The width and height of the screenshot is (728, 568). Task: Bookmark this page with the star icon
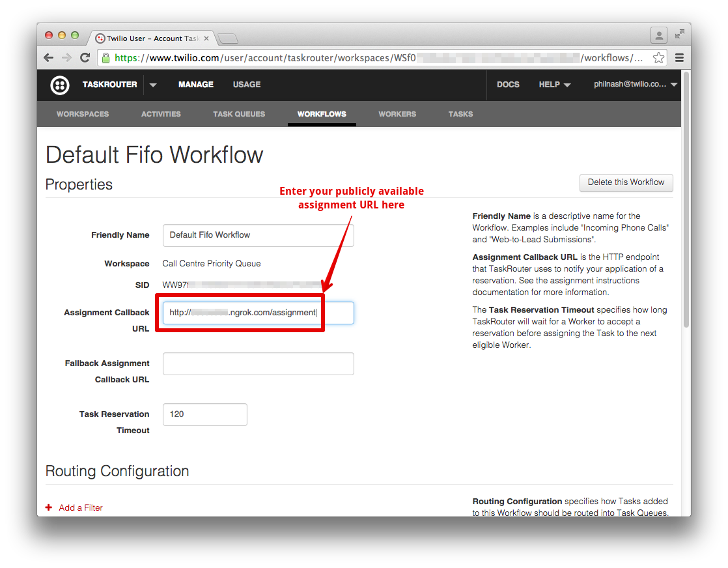tap(658, 57)
